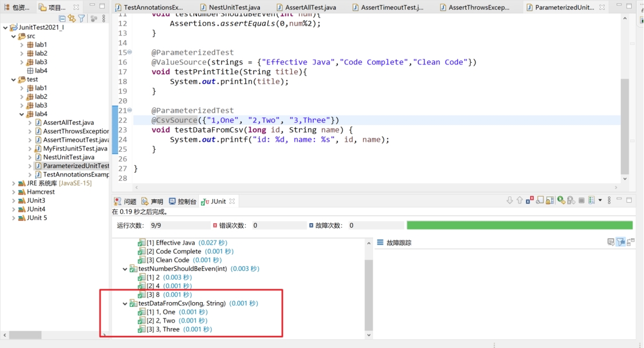Stop the current JUnit test run
The image size is (644, 348).
point(582,199)
